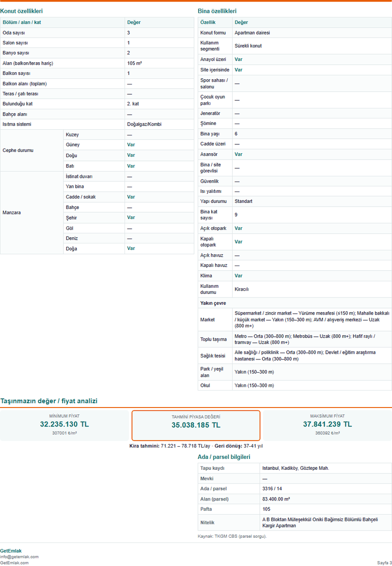This screenshot has width=392, height=566.
Task: Click the 'Sağlık tesisi' row label
Action: click(x=213, y=356)
